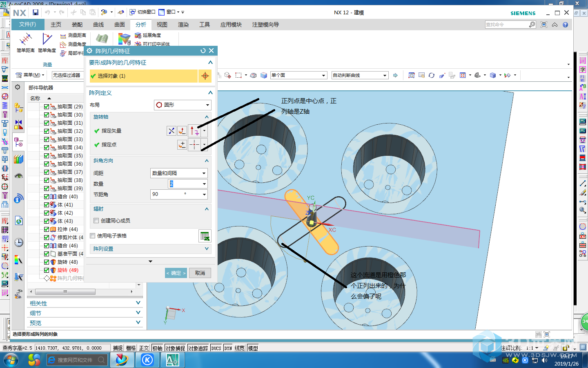Uncheck the 体 (42) feature checkbox
The image size is (588, 368).
click(47, 213)
